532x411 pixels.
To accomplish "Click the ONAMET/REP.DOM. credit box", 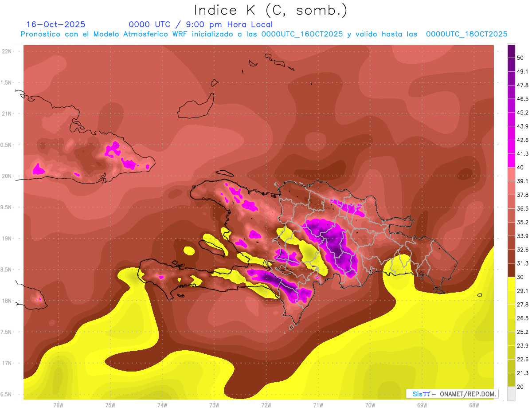I will tap(452, 393).
